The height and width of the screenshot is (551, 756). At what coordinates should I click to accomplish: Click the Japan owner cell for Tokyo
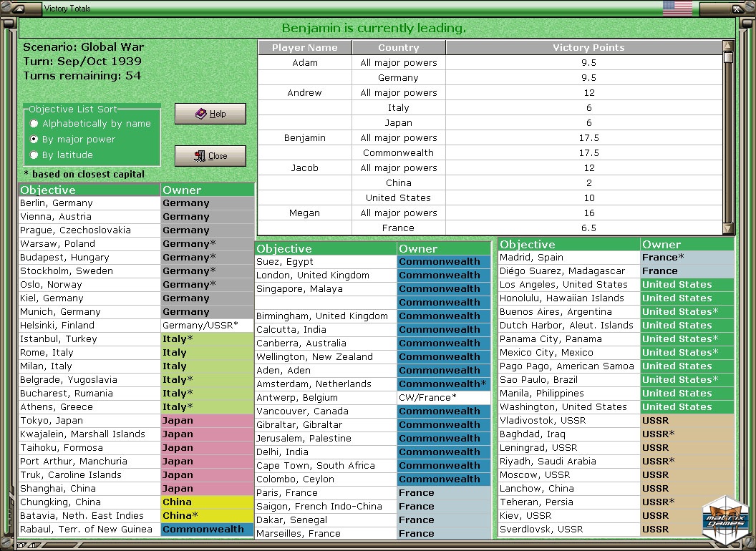[207, 421]
